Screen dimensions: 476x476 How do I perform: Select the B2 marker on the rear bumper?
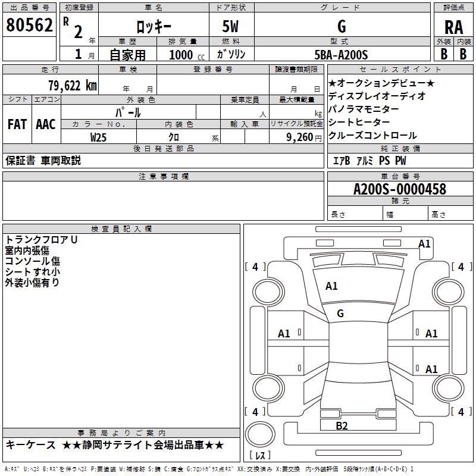[x=342, y=425]
